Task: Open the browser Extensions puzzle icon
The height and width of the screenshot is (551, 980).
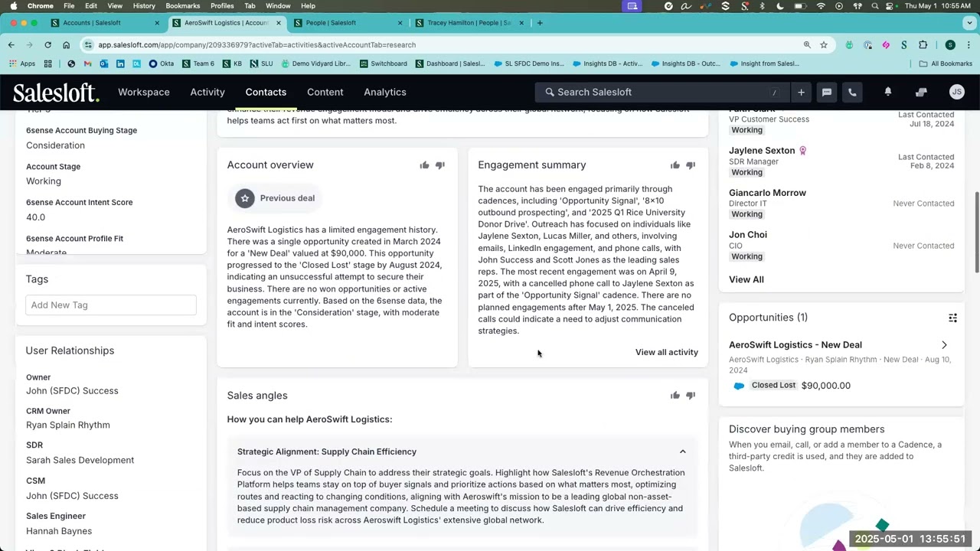Action: (x=923, y=44)
